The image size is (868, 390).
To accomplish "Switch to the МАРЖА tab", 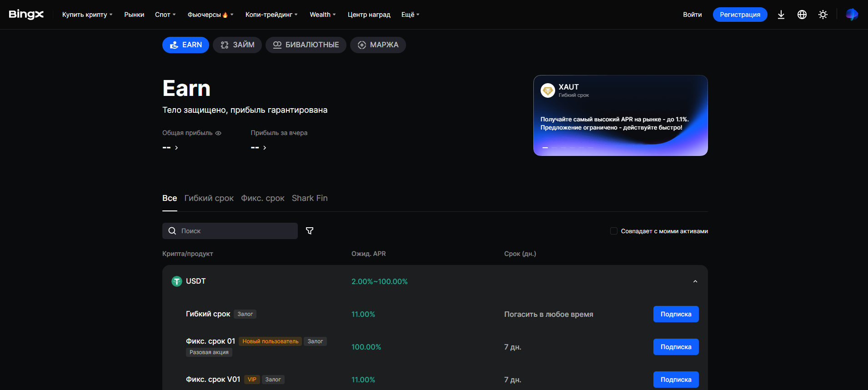I will [378, 45].
